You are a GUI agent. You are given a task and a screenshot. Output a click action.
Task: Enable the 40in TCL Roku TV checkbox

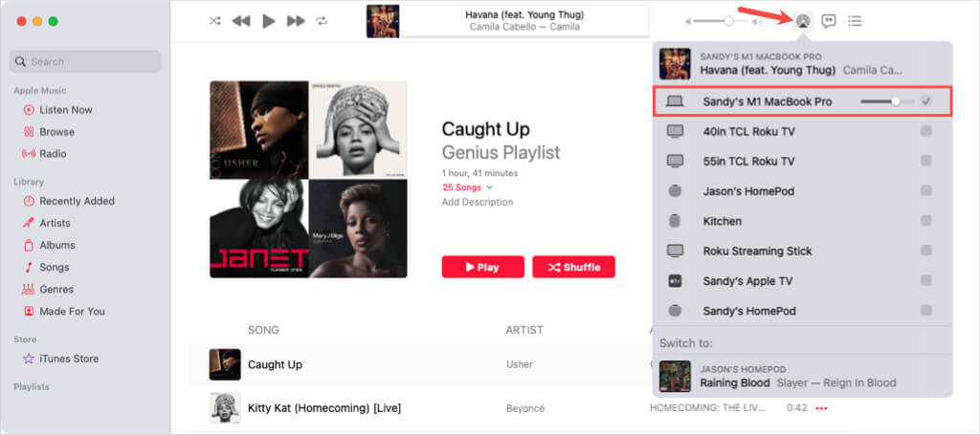(925, 131)
